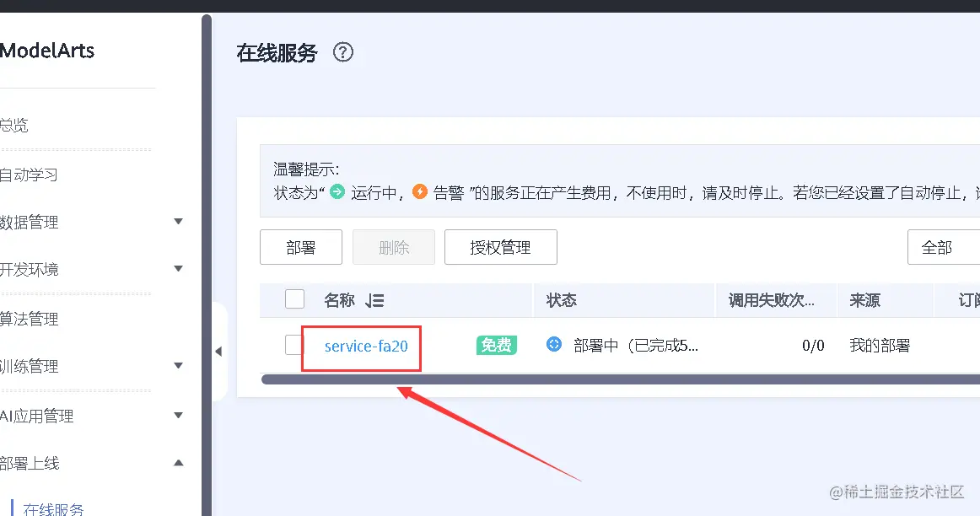Collapse the sidebar with the arrow handle
The image size is (980, 516).
[218, 351]
